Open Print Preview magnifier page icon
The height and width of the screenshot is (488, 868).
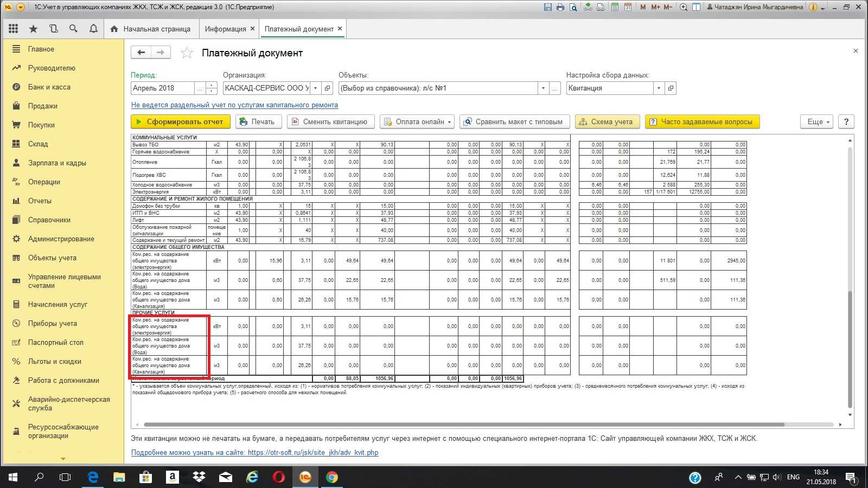[x=573, y=7]
